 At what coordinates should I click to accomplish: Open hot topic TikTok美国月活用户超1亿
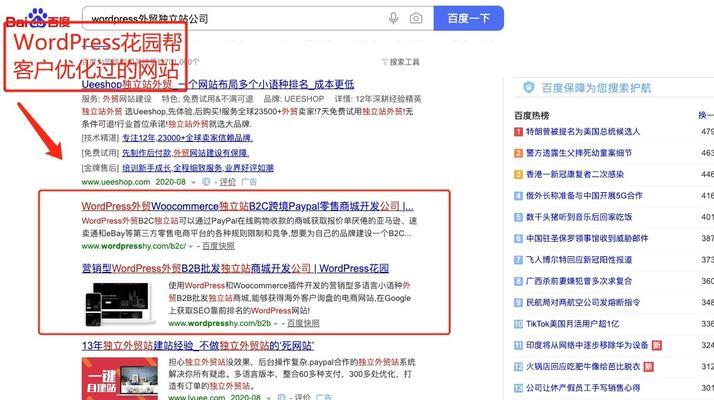(x=572, y=324)
